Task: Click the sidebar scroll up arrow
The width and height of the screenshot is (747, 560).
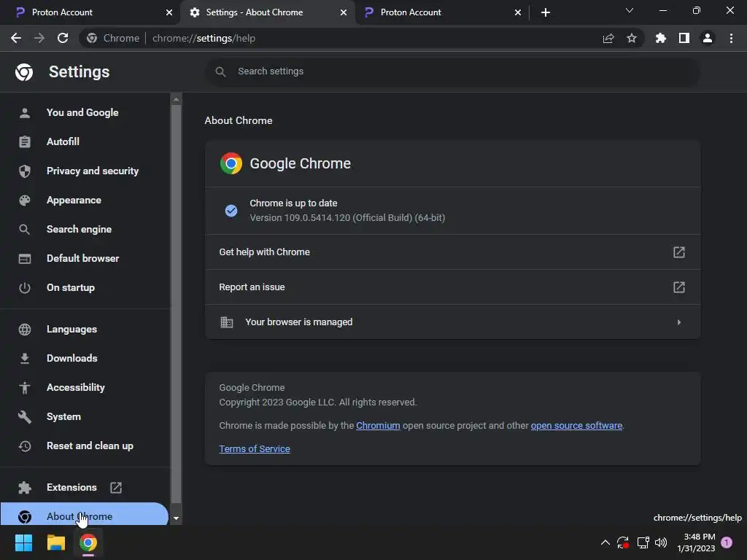Action: point(176,99)
